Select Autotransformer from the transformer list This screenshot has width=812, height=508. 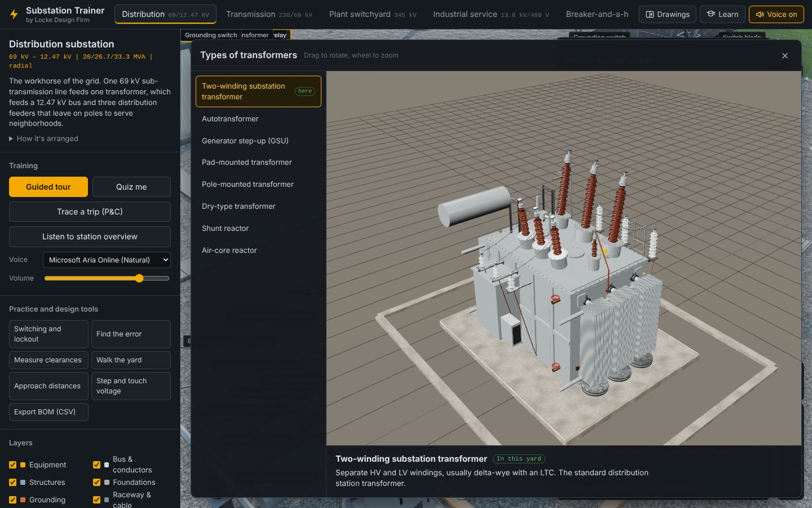(258, 119)
